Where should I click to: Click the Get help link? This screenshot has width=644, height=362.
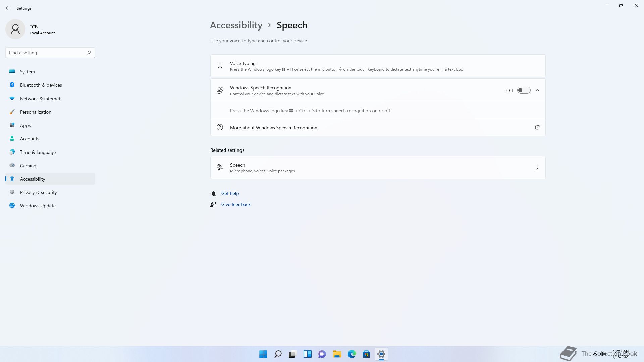(230, 193)
